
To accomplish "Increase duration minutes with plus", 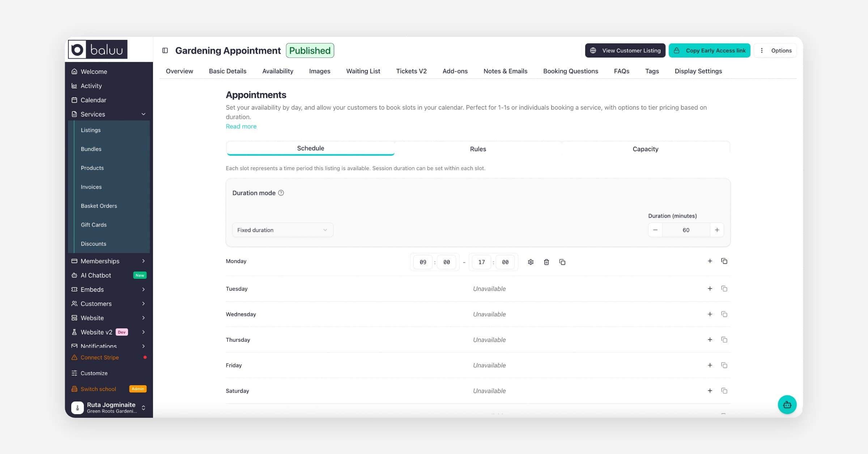I will coord(717,230).
